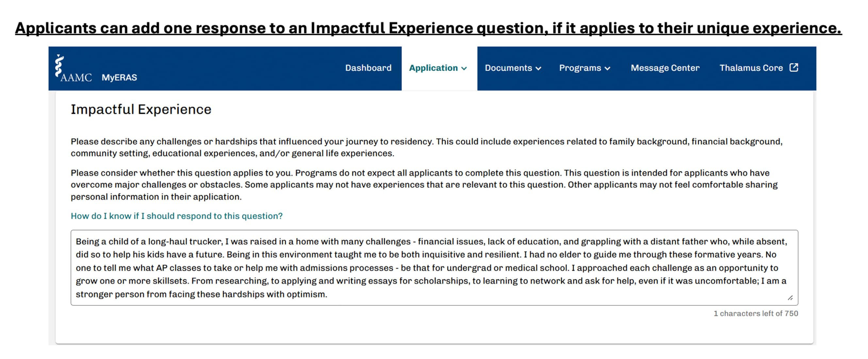Open 'How do I know if I should respond' link
Screen dimensions: 868x359
click(176, 216)
